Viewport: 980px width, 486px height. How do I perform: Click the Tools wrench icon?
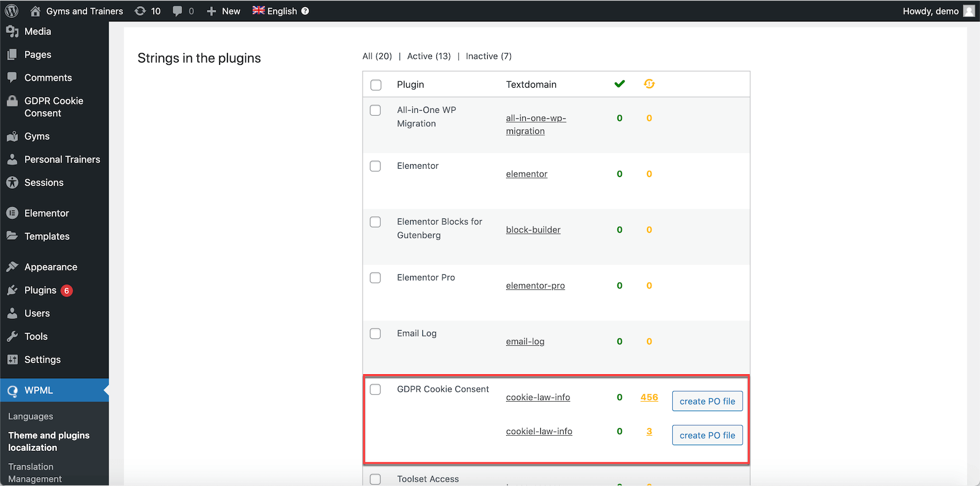point(12,336)
